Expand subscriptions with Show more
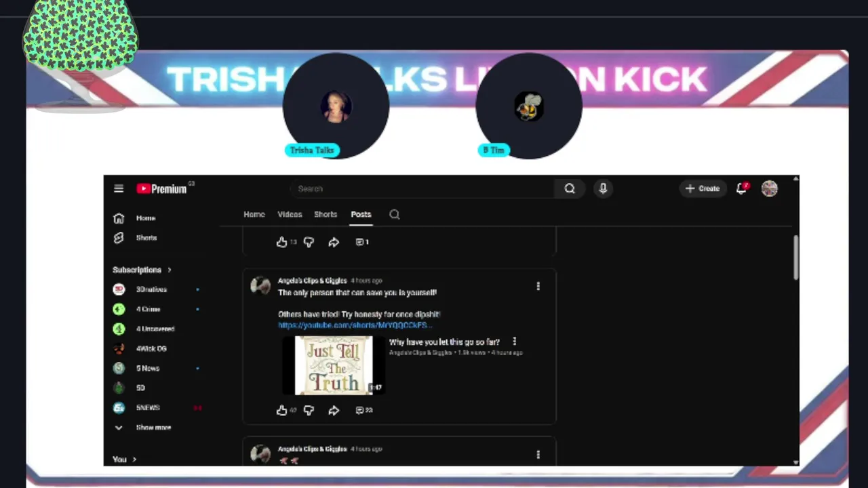The image size is (868, 488). pyautogui.click(x=144, y=428)
